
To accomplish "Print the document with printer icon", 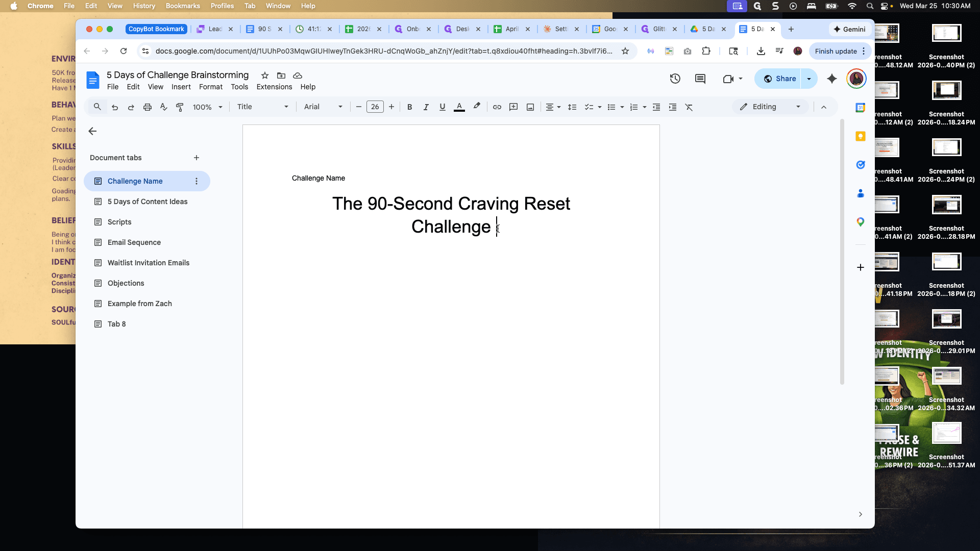I will (x=147, y=107).
